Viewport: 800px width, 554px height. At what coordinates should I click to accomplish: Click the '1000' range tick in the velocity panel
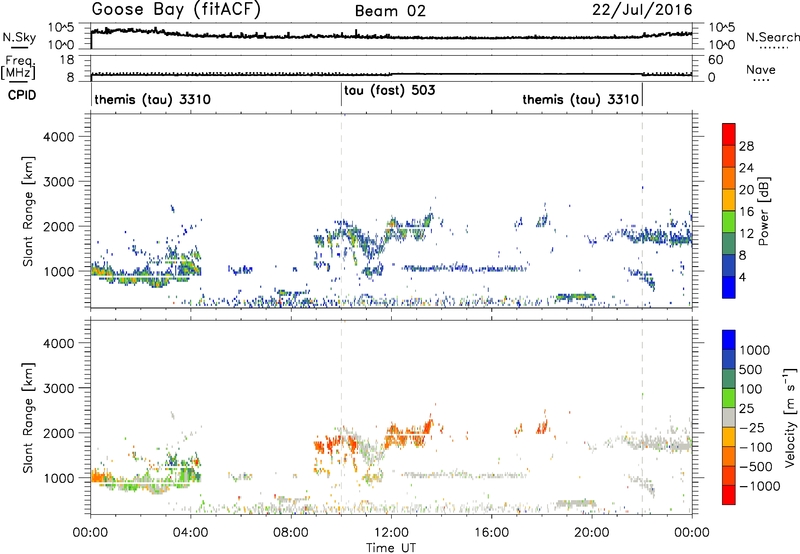tap(59, 478)
